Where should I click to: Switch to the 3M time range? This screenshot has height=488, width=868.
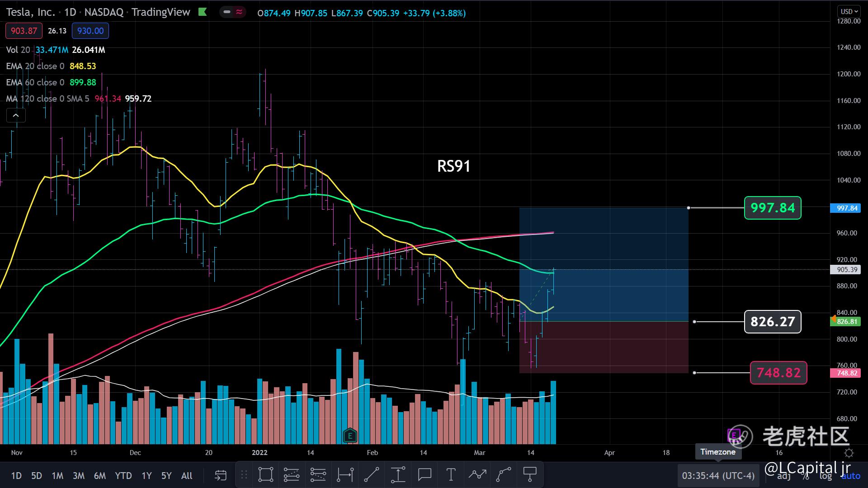79,476
